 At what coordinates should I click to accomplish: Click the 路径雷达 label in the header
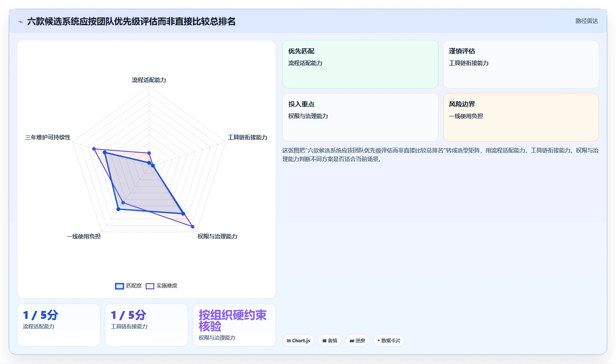coord(586,21)
